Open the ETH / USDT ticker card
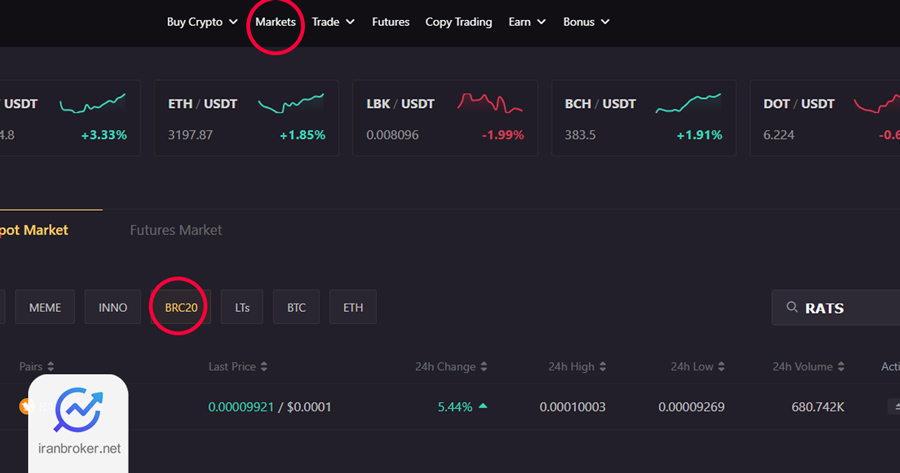900x473 pixels. pyautogui.click(x=246, y=118)
